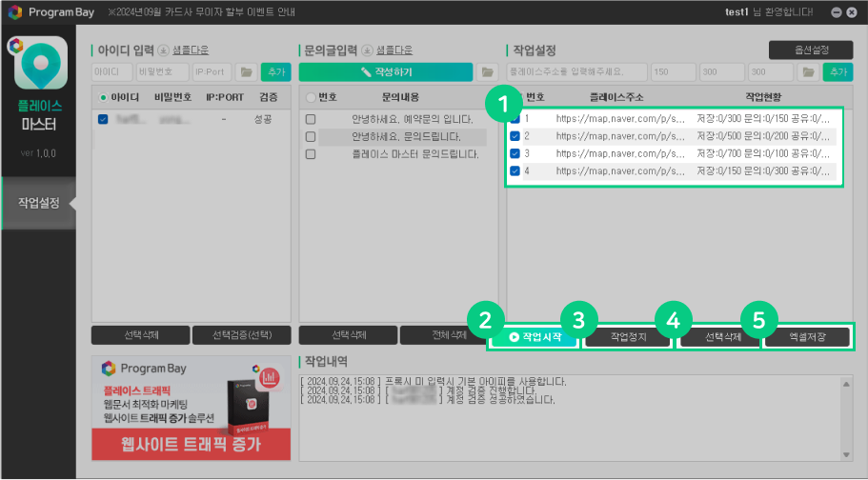Click download icon beside 아이디 입력 title

(x=163, y=50)
